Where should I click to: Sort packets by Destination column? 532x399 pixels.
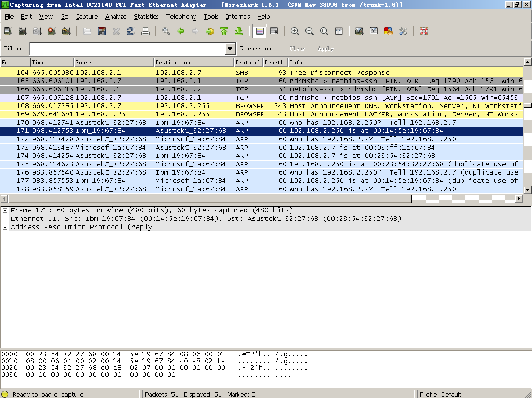coord(194,62)
